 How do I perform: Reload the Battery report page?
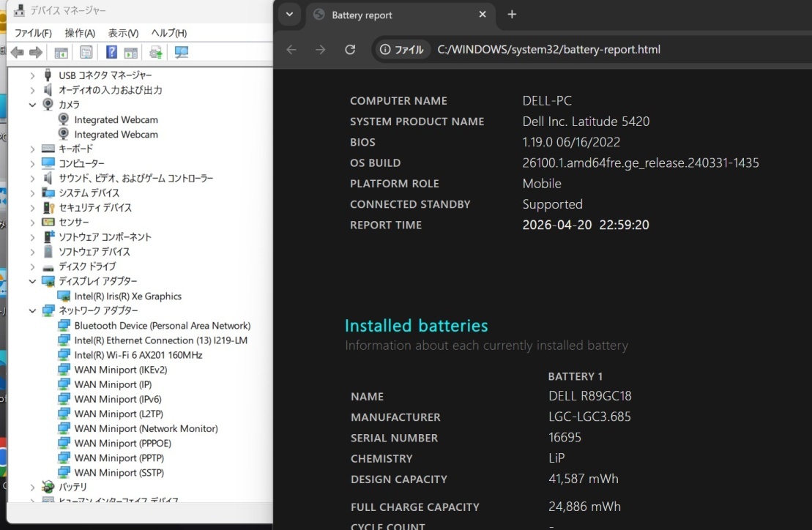point(350,50)
